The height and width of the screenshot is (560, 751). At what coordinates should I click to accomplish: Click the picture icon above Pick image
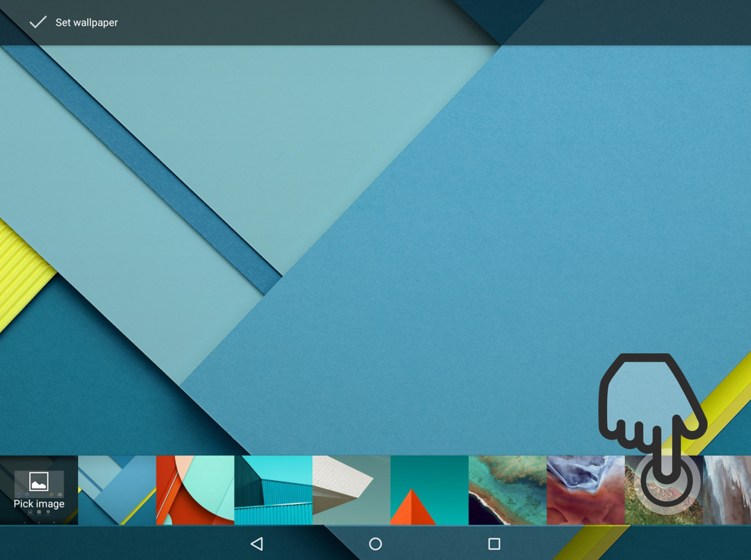[x=39, y=482]
